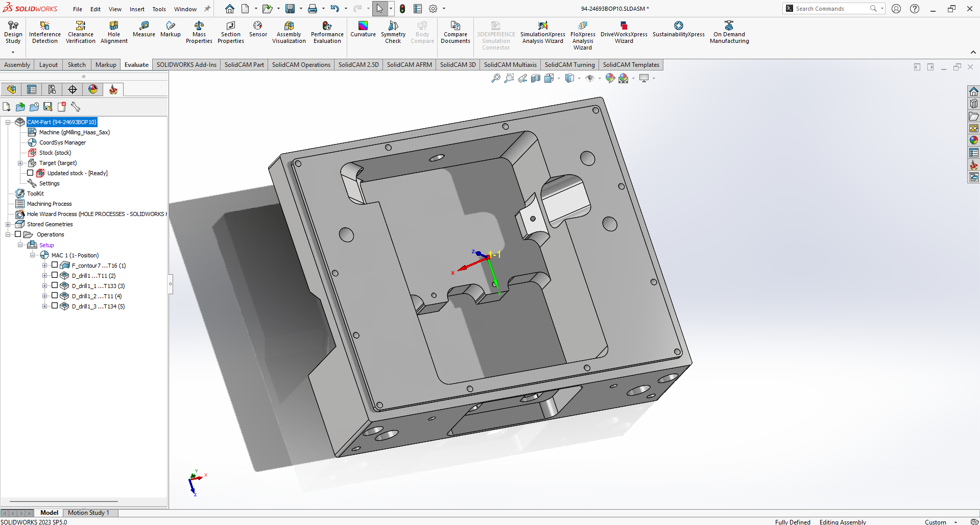Check the F_contour7 operation checkbox
Screen dimensions: 980x525
(x=55, y=265)
